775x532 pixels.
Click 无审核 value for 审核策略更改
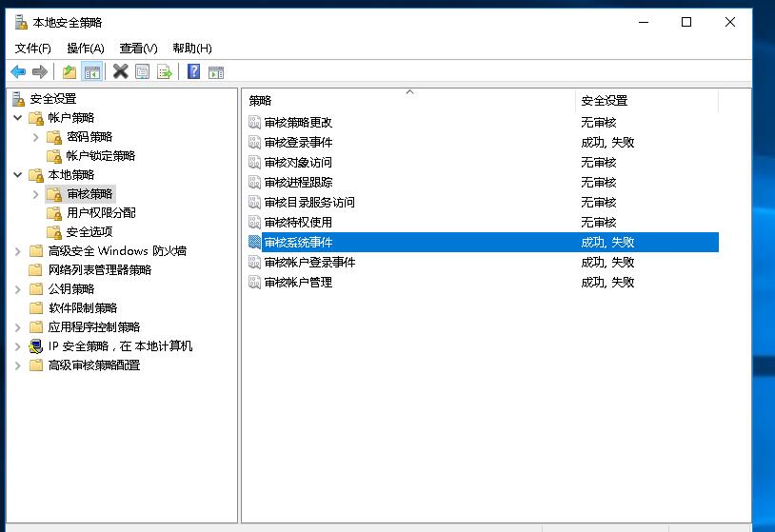[599, 122]
